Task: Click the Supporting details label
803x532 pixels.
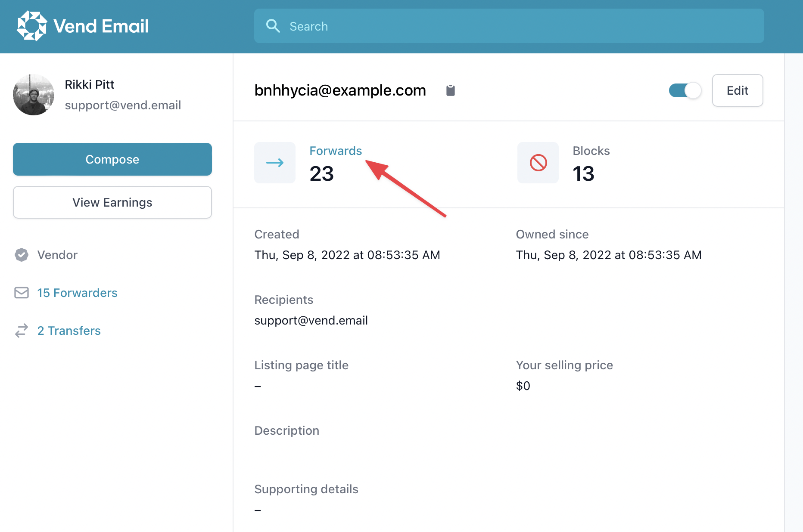Action: tap(306, 489)
